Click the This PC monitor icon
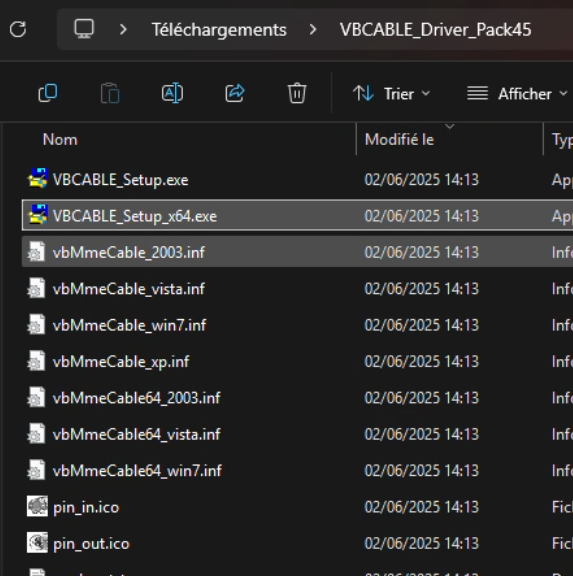Viewport: 573px width, 576px height. (84, 29)
